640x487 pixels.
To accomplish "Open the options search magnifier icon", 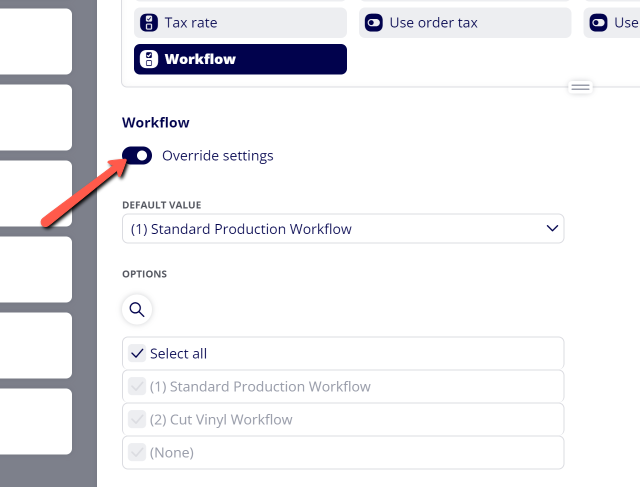I will point(137,310).
